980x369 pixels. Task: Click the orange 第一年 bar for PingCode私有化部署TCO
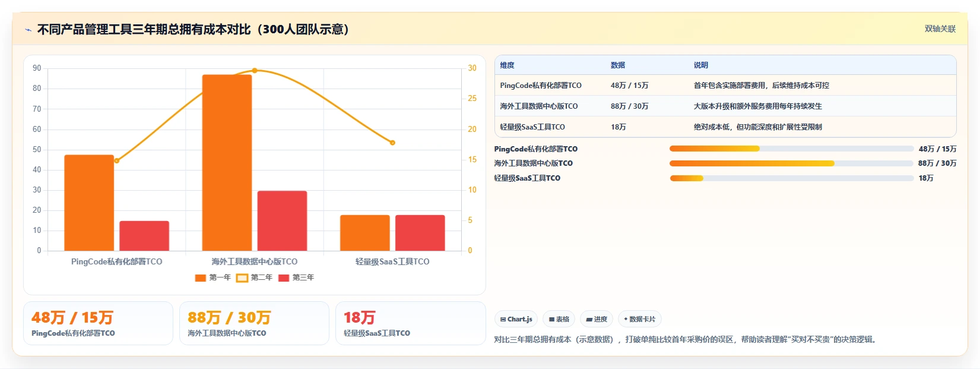click(89, 203)
